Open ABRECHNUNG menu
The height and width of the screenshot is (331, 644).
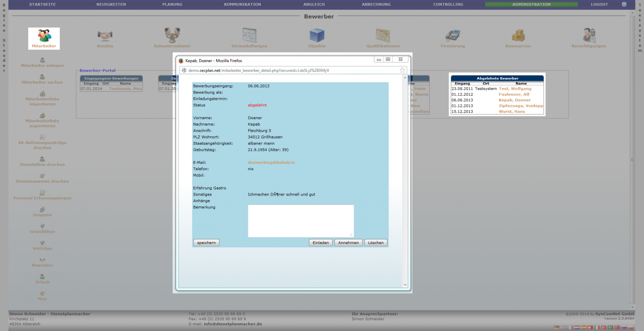(376, 4)
